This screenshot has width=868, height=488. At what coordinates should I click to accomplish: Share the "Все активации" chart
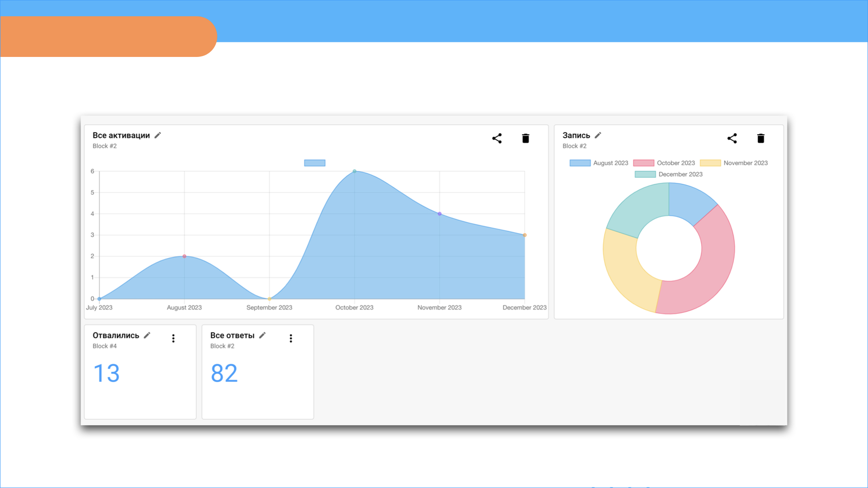(497, 138)
